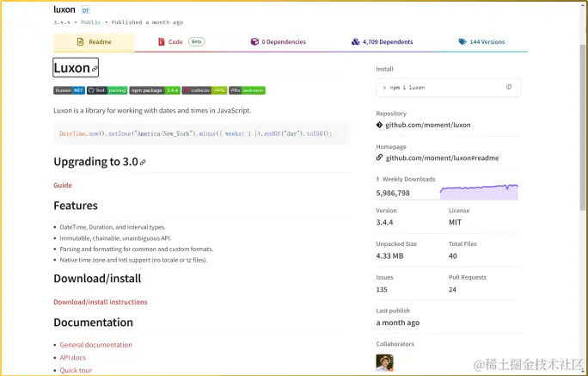Open github.com/moment/luxon#readme homepage link
Viewport: 588px width, 376px height.
pos(442,158)
